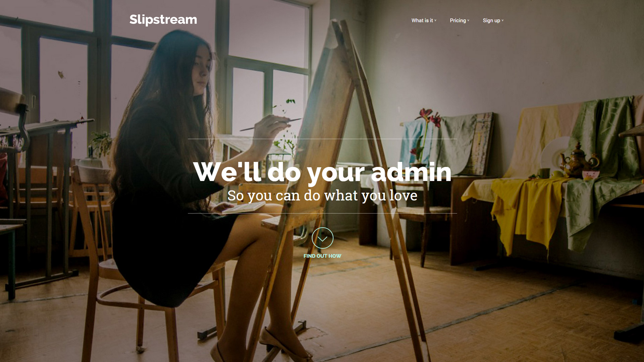The height and width of the screenshot is (362, 644).
Task: Select the Sign up navigation item
Action: (x=491, y=20)
